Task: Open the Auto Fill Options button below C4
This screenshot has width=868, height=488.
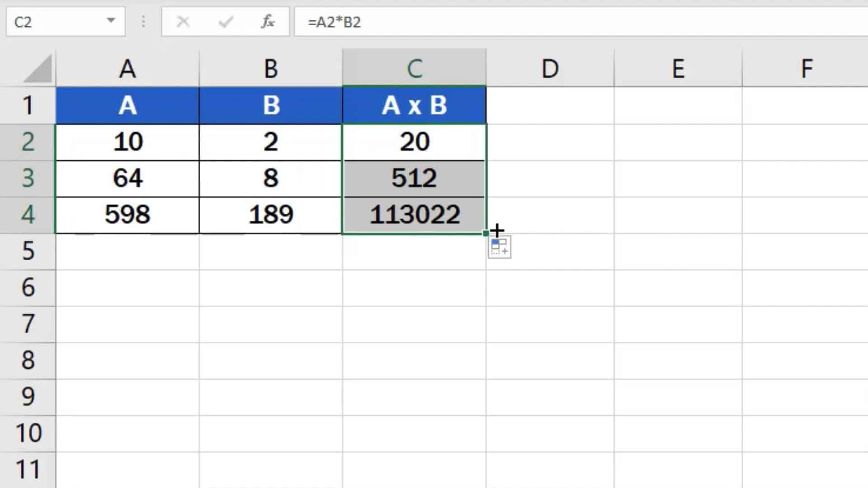Action: coord(500,248)
